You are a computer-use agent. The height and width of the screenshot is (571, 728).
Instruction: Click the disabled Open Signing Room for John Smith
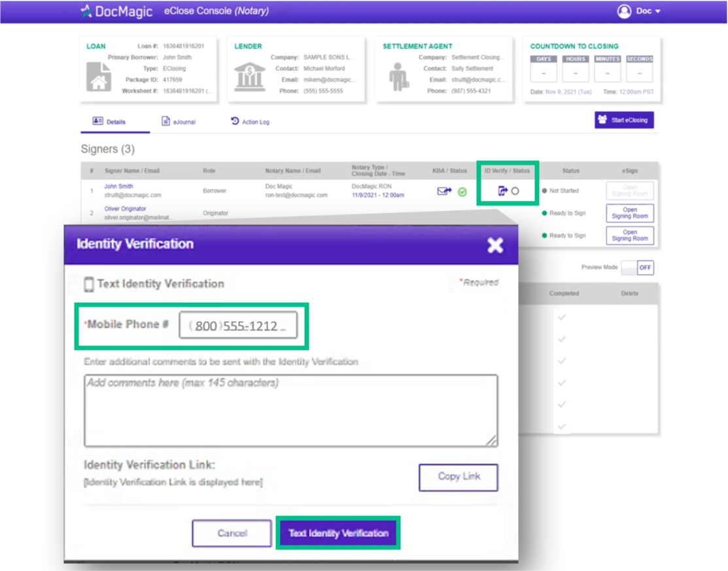630,191
